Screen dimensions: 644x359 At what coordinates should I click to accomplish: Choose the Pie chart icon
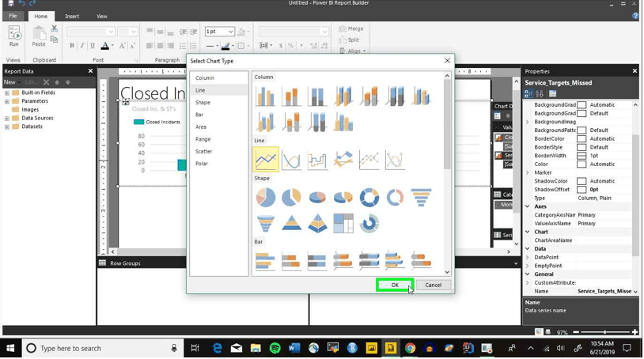[x=265, y=198]
